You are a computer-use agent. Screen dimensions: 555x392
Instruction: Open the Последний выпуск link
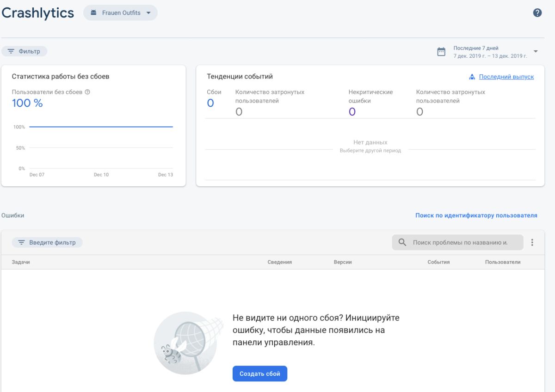click(506, 77)
